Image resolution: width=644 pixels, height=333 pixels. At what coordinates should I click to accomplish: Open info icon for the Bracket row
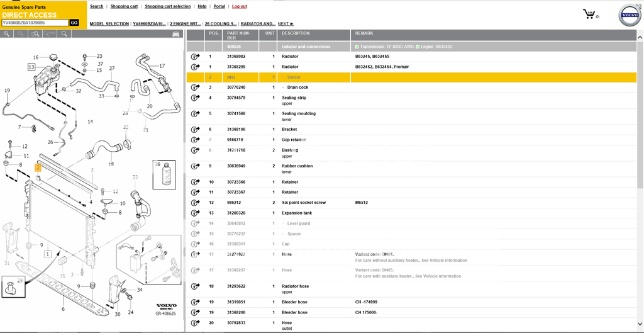[195, 130]
